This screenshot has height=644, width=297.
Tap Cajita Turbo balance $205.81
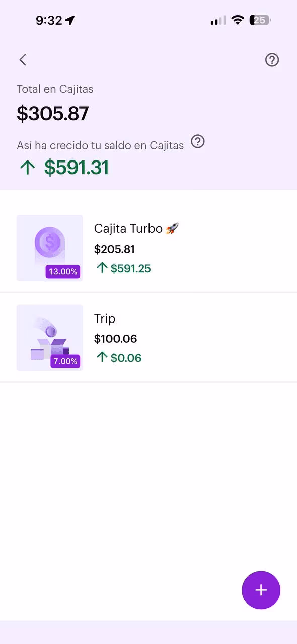click(114, 249)
